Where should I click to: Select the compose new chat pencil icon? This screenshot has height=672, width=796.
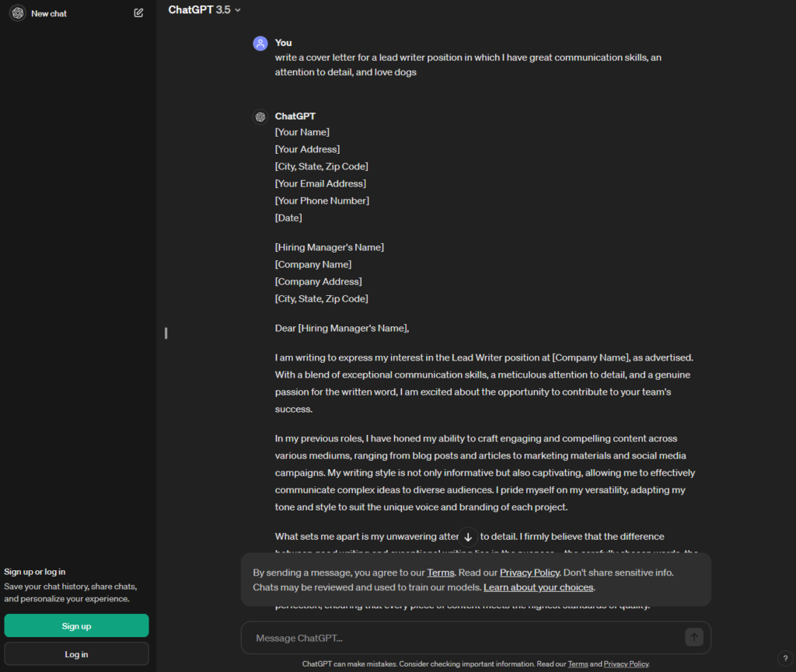pos(138,12)
